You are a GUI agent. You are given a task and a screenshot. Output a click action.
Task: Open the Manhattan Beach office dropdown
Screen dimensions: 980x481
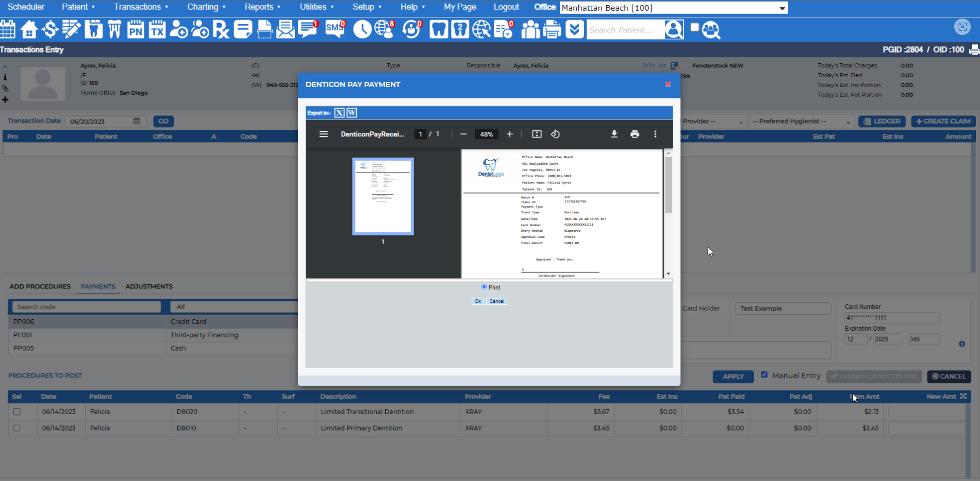coord(782,8)
